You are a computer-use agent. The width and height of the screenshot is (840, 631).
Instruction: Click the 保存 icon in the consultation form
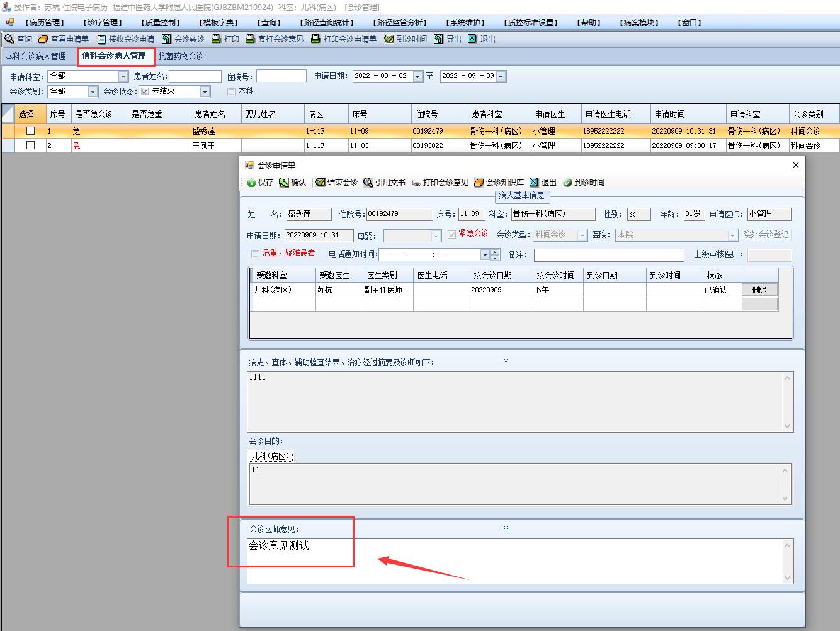[252, 183]
